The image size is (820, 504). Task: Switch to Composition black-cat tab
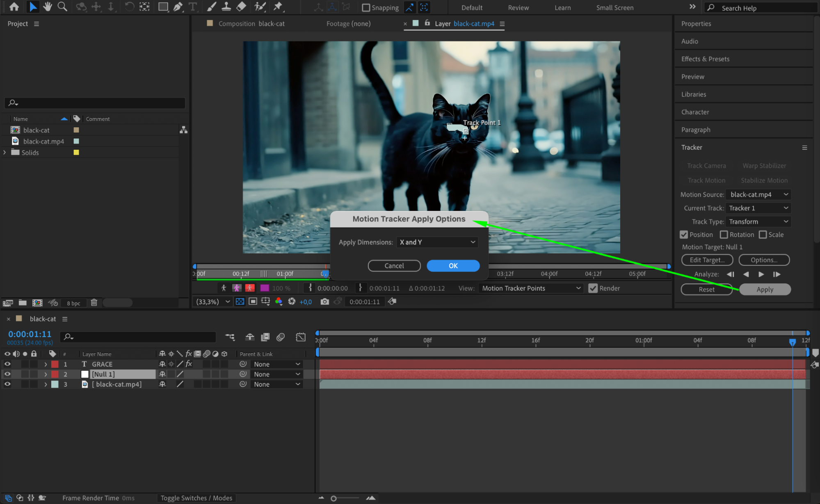pos(251,24)
